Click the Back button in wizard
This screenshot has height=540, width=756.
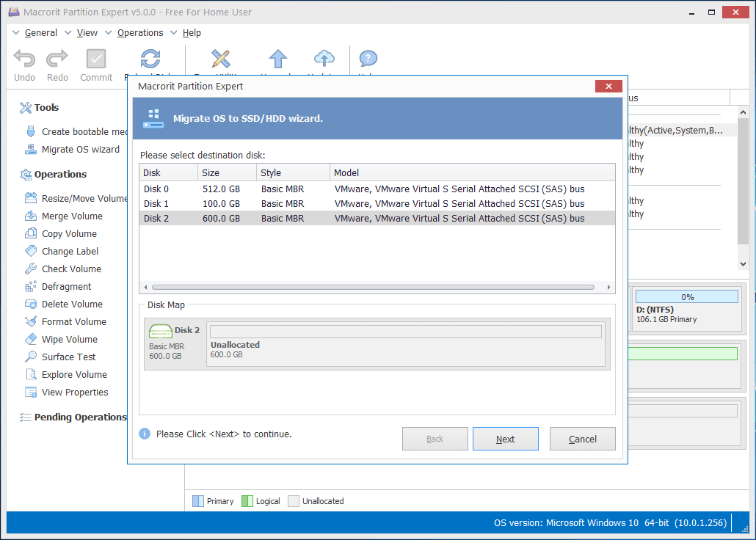point(435,439)
